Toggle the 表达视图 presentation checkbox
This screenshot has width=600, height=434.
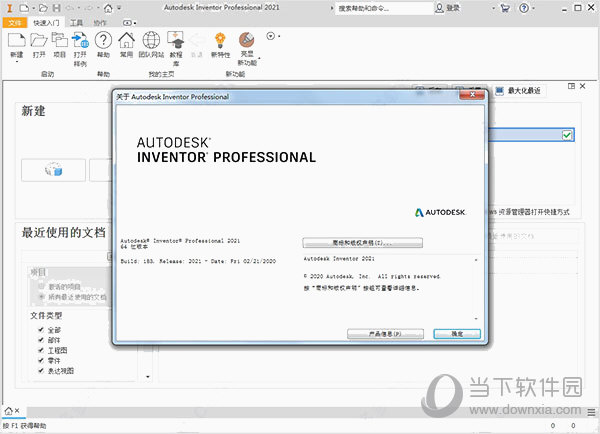41,370
